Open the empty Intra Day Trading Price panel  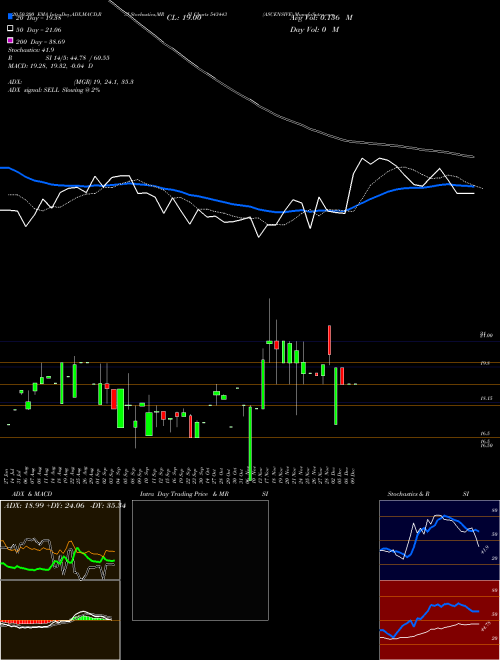point(200,560)
